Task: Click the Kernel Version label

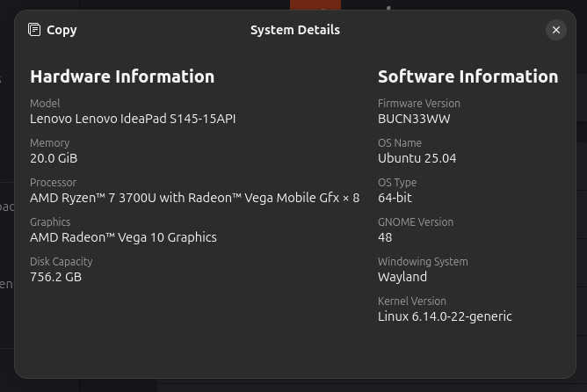Action: [412, 301]
